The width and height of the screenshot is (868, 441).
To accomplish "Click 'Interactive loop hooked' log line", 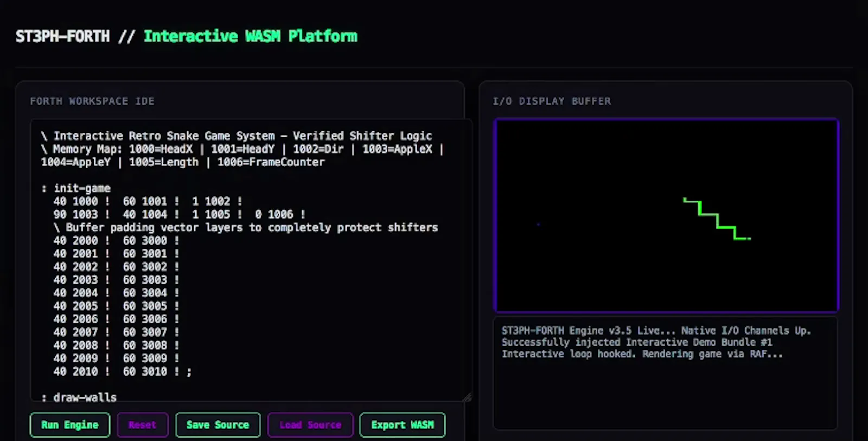I will pos(642,354).
